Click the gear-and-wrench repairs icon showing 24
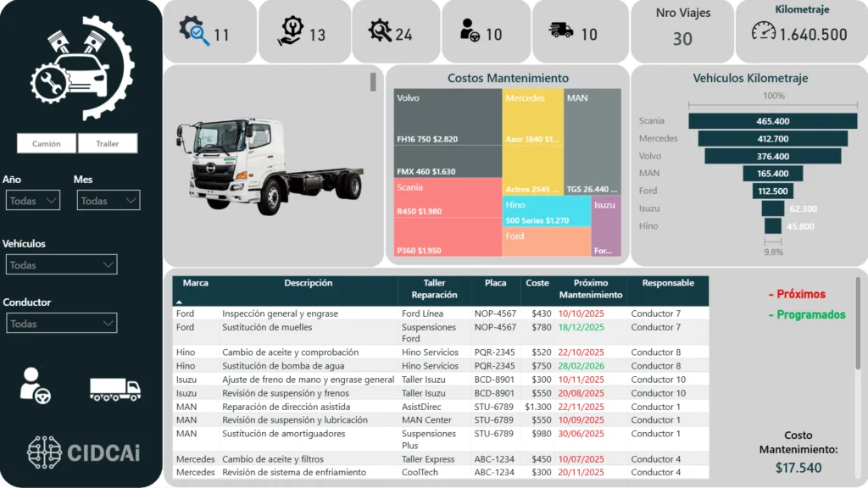The height and width of the screenshot is (488, 868). (x=381, y=31)
